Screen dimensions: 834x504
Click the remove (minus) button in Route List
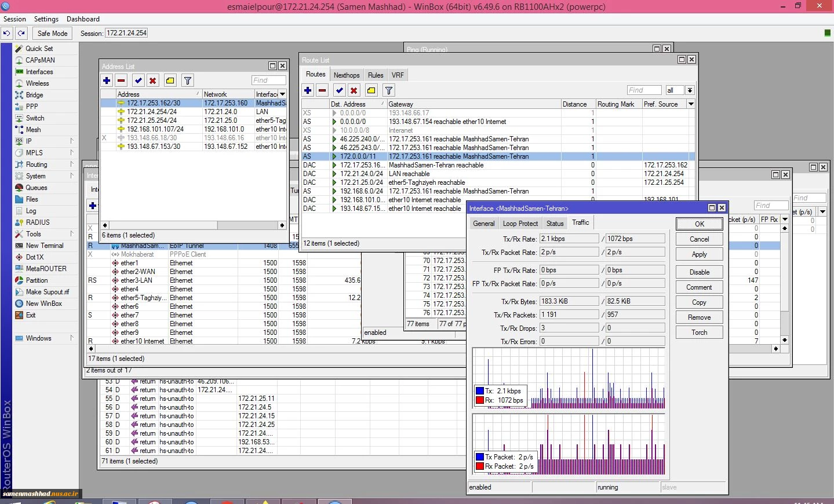click(x=322, y=90)
